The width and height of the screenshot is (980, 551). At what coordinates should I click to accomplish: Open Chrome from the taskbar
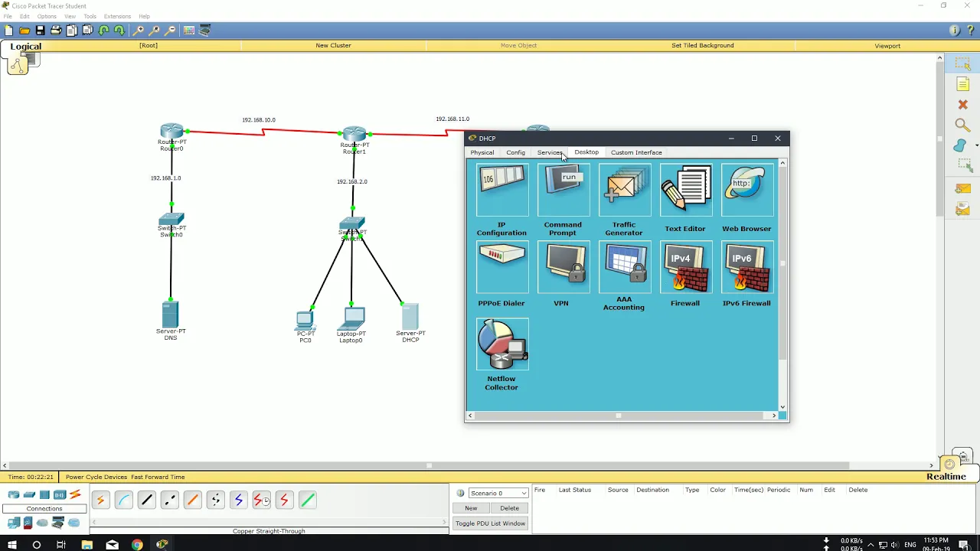[x=137, y=544]
